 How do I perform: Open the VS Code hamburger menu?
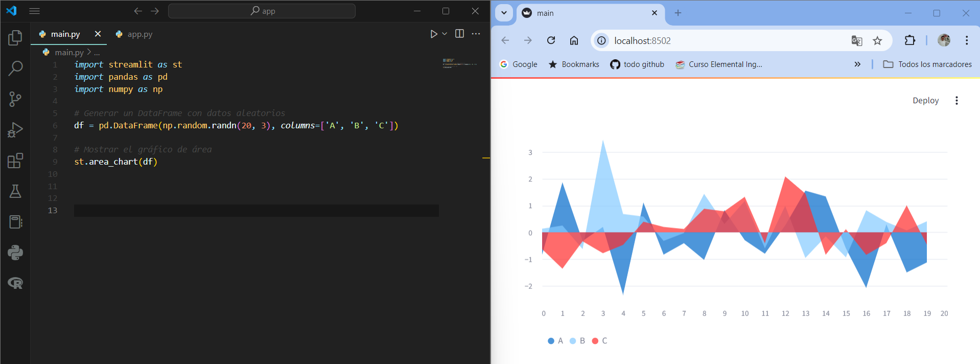(x=34, y=11)
